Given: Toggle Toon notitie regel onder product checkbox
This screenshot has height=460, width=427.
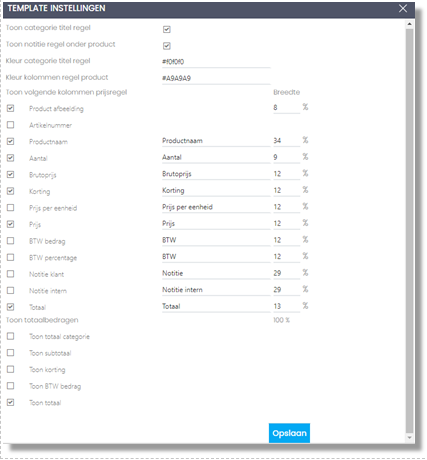Looking at the screenshot, I should pyautogui.click(x=167, y=46).
